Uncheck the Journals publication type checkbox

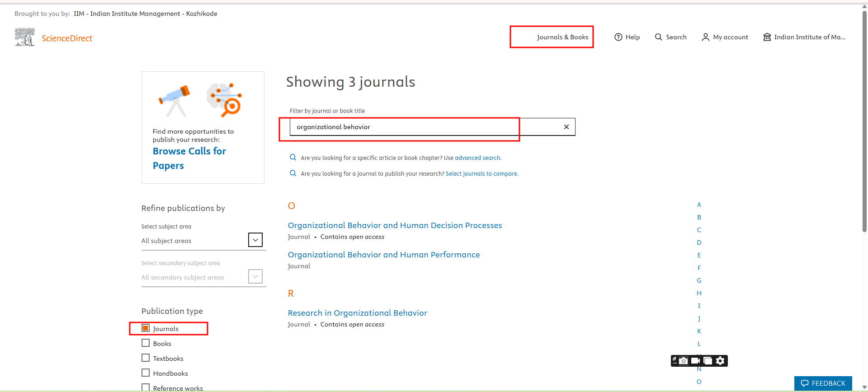click(x=146, y=328)
